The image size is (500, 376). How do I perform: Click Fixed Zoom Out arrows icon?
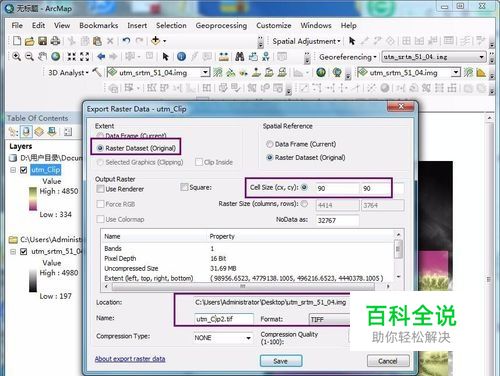84,56
